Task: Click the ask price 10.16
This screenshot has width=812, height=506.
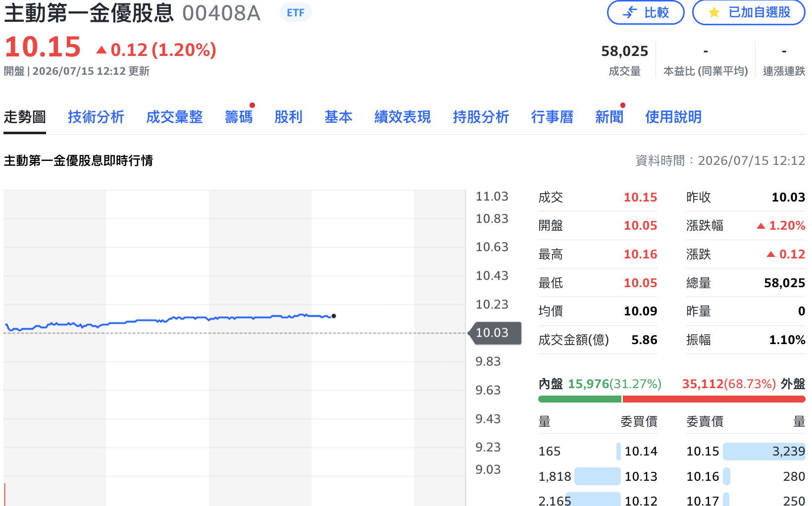Action: click(703, 477)
